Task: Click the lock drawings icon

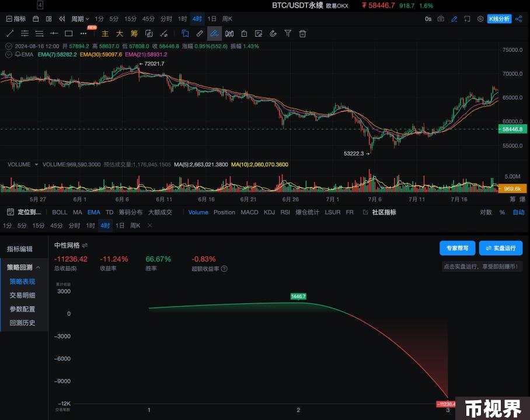Action: coord(244,33)
